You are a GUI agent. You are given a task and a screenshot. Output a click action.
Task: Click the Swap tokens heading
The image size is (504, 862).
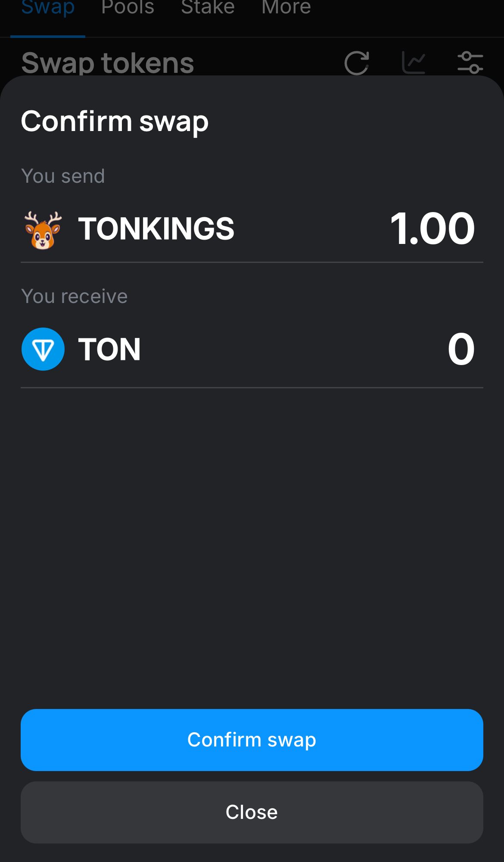click(108, 63)
